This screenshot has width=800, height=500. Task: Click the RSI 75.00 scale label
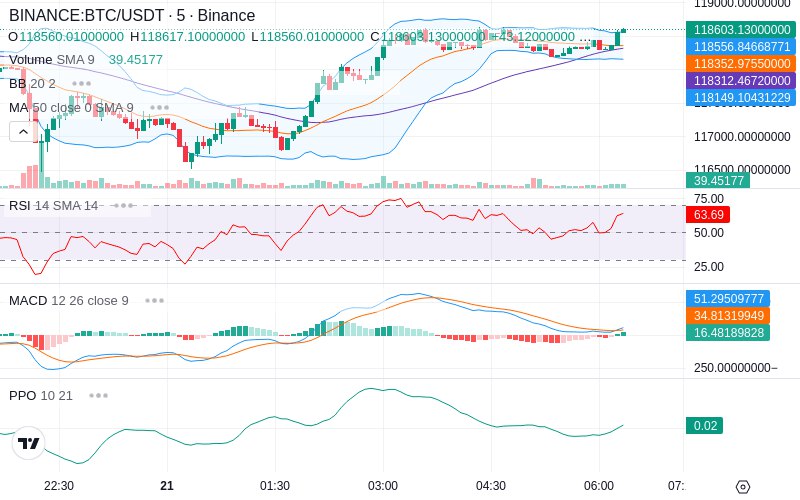pos(709,199)
